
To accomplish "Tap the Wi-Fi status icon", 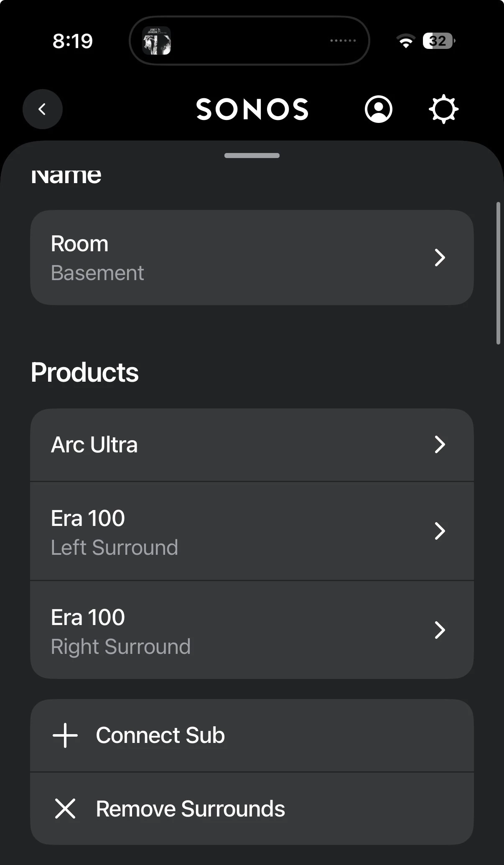I will (405, 41).
